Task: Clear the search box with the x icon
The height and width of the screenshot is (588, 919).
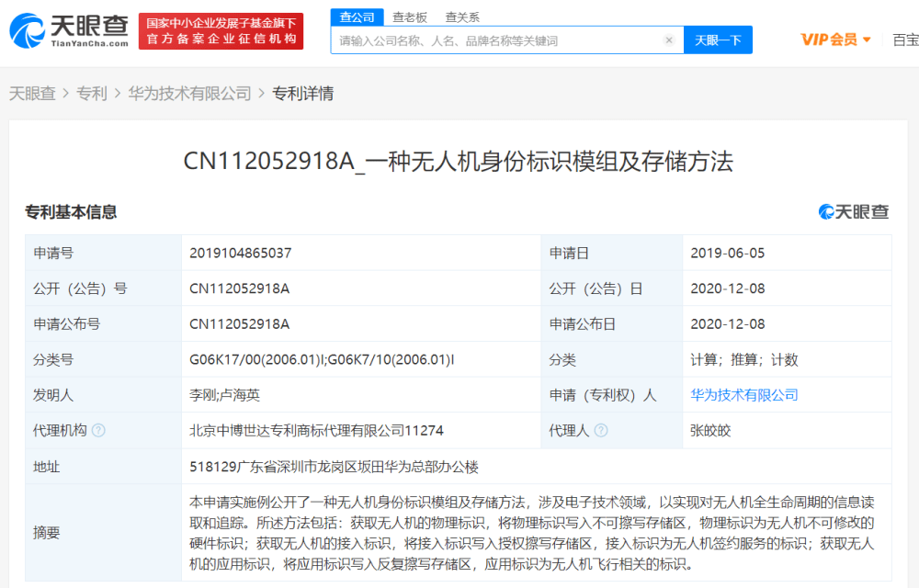Action: click(669, 40)
